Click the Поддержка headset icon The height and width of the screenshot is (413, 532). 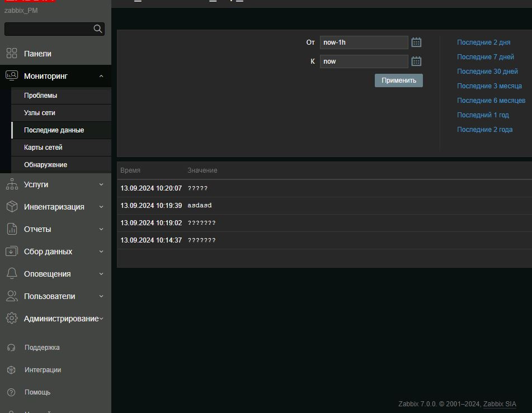pyautogui.click(x=11, y=348)
